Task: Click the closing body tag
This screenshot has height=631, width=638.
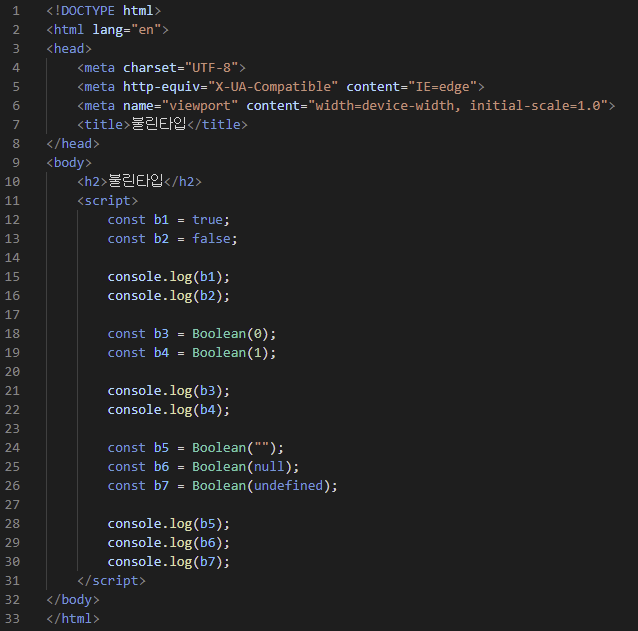Action: point(73,600)
